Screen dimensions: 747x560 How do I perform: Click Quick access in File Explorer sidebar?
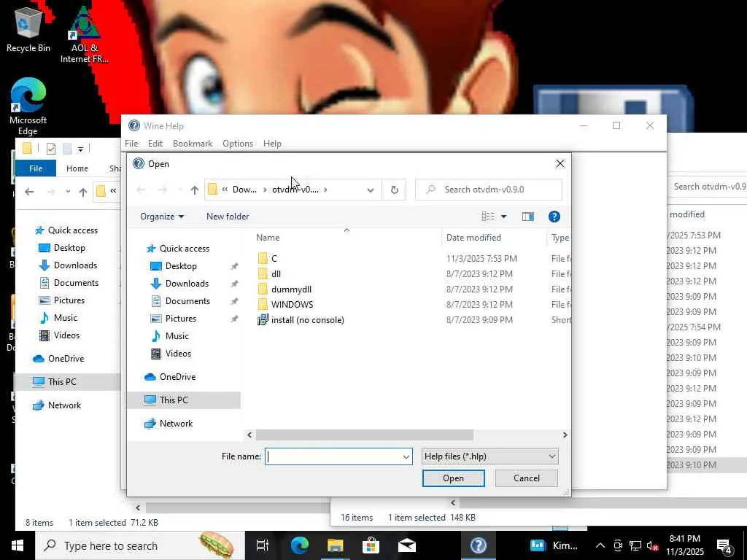[72, 230]
